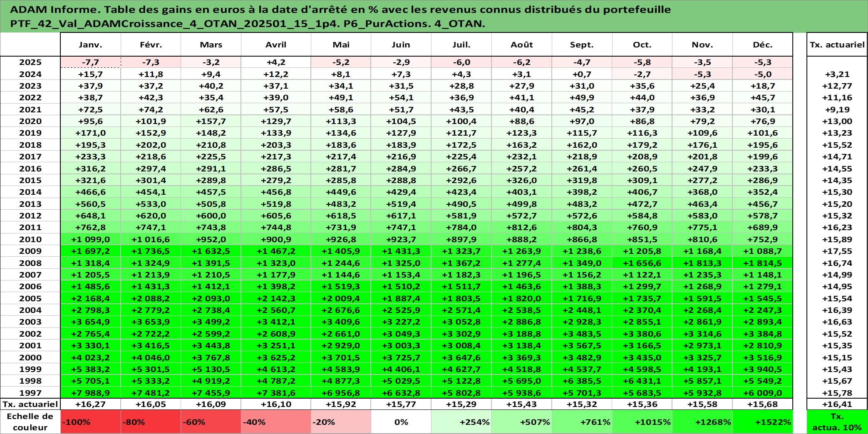
Task: Click the +326,0 cell for August 2015
Action: tap(522, 180)
